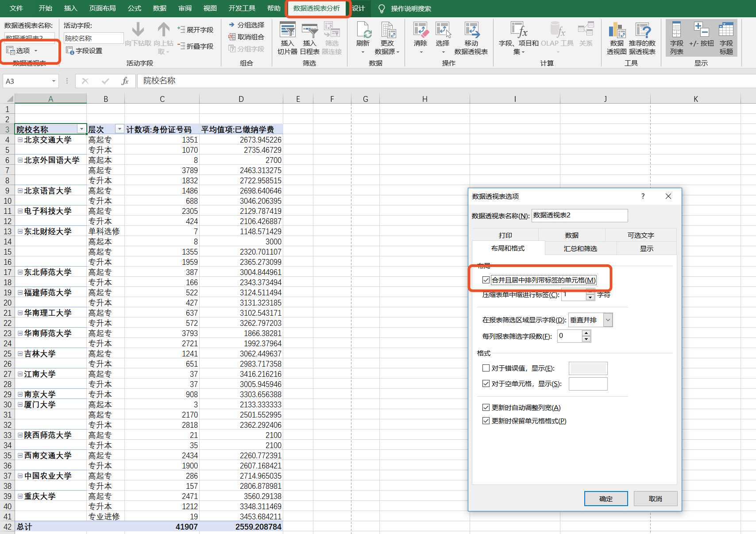The width and height of the screenshot is (756, 534).
Task: Toggle merge and center labeled cells checkbox
Action: (486, 280)
